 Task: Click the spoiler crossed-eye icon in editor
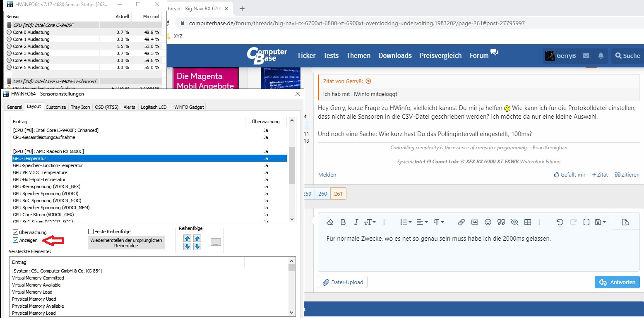point(514,222)
